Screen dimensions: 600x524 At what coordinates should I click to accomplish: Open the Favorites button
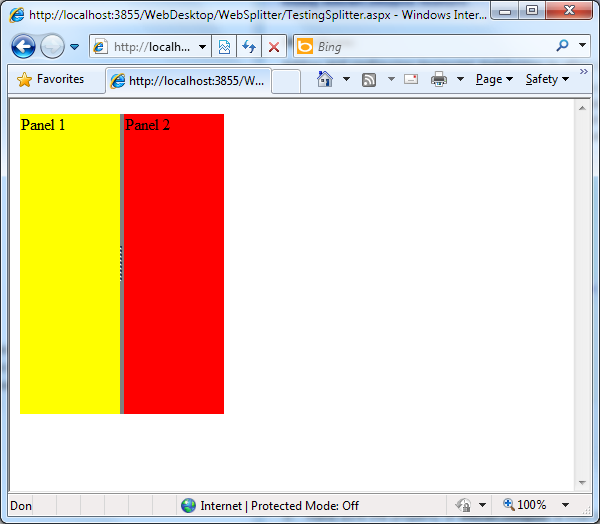51,79
